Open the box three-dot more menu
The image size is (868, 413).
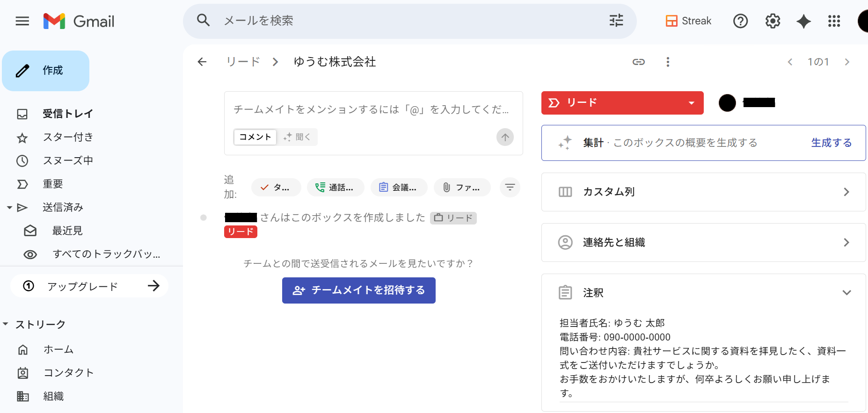click(x=668, y=62)
